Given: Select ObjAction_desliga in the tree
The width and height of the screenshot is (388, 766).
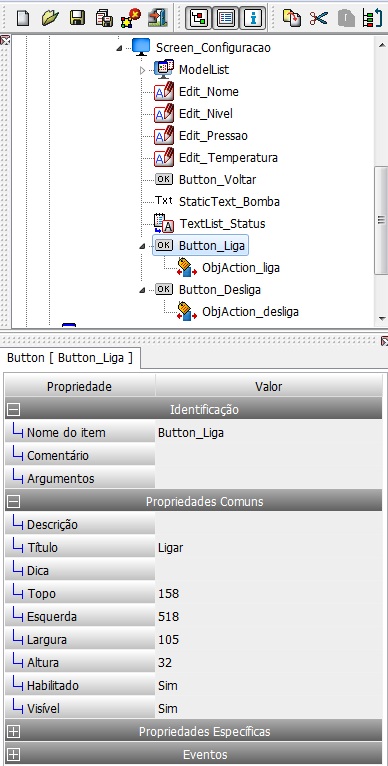Looking at the screenshot, I should (250, 311).
